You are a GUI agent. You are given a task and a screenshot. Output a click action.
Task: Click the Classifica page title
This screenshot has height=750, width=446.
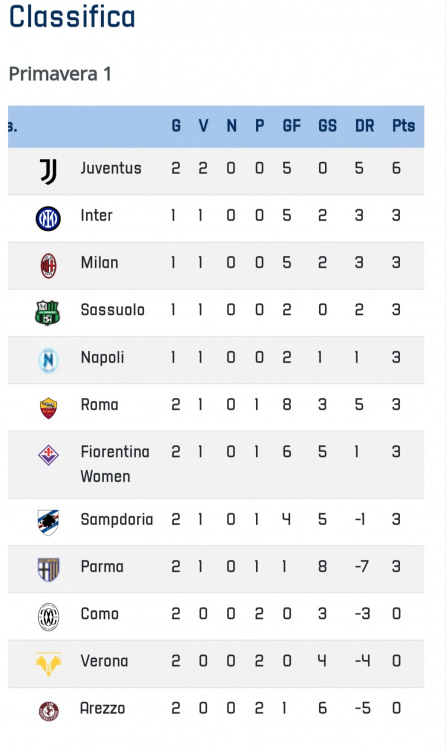click(x=72, y=16)
